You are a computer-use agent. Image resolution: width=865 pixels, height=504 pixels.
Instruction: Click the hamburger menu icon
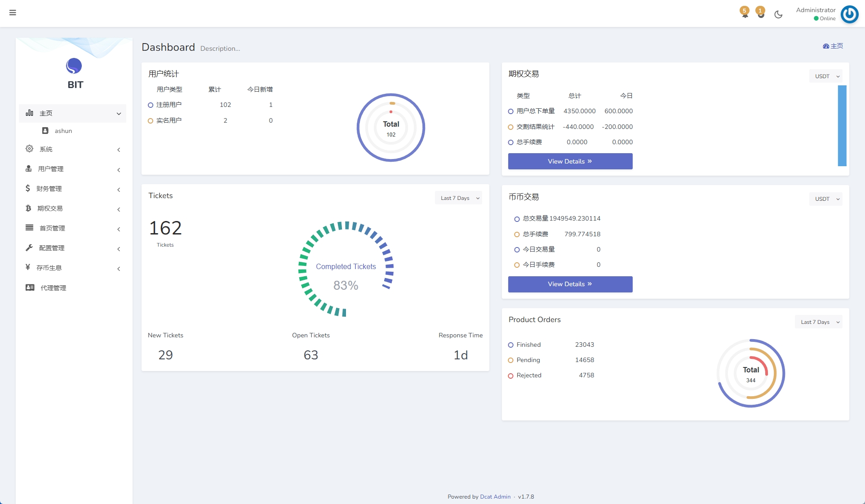13,13
